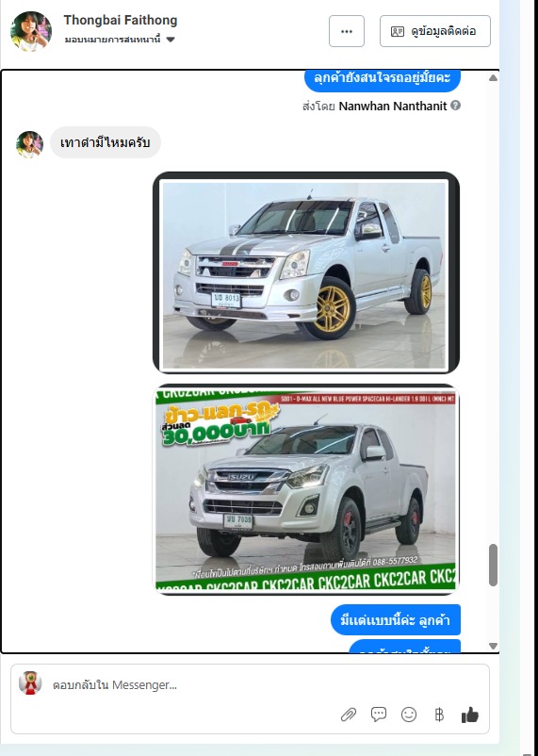Open the CKC2CAR D-Max promo image
Viewport: 538px width, 756px height.
coord(305,489)
